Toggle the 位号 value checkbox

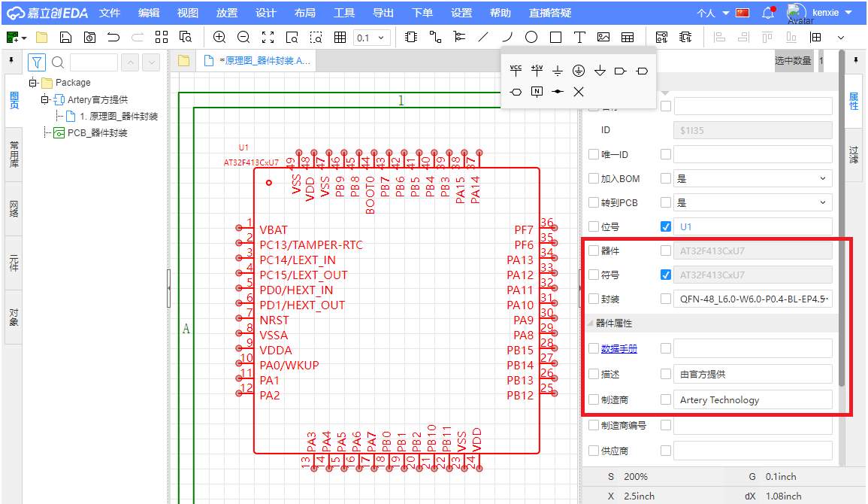point(665,226)
